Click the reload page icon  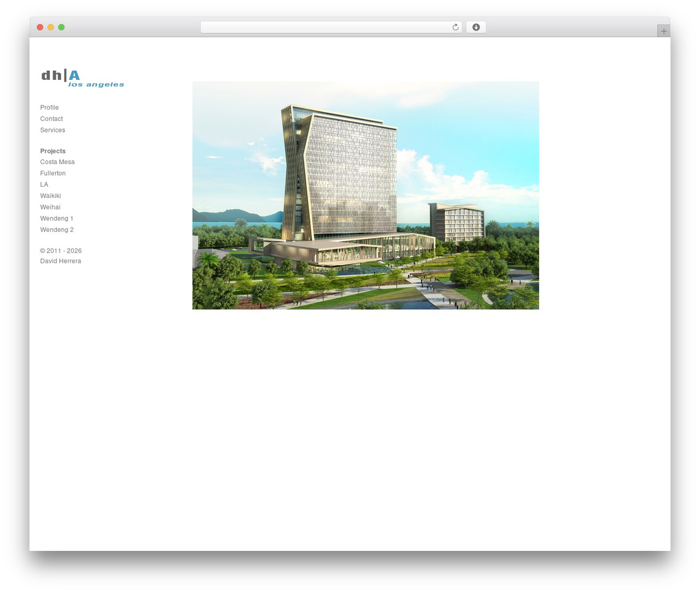[455, 27]
